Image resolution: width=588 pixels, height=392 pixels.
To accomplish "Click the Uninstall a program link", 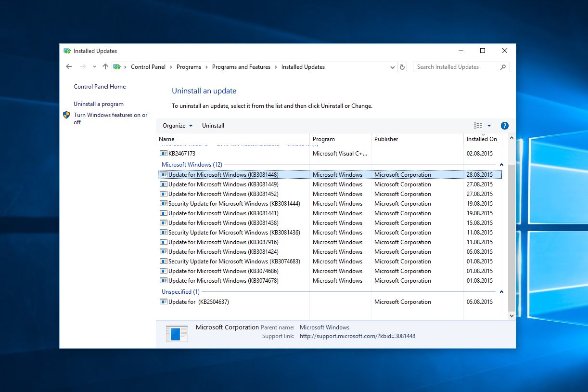I will click(99, 104).
